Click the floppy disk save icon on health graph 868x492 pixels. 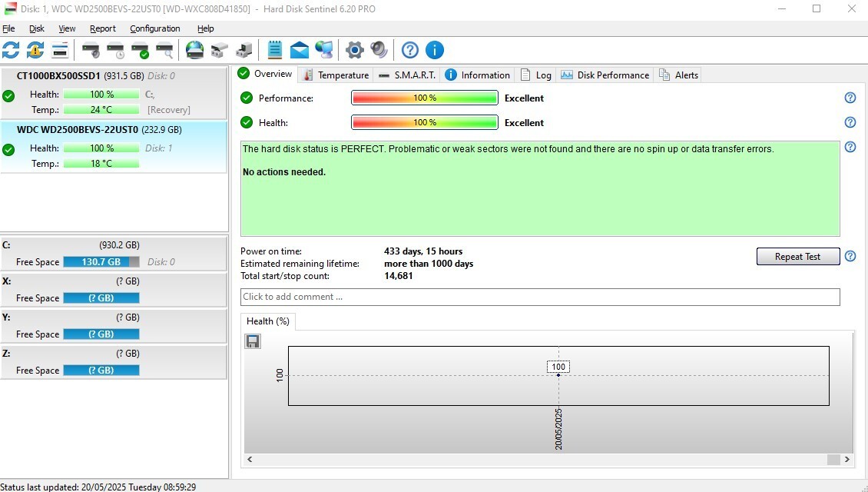(x=253, y=341)
